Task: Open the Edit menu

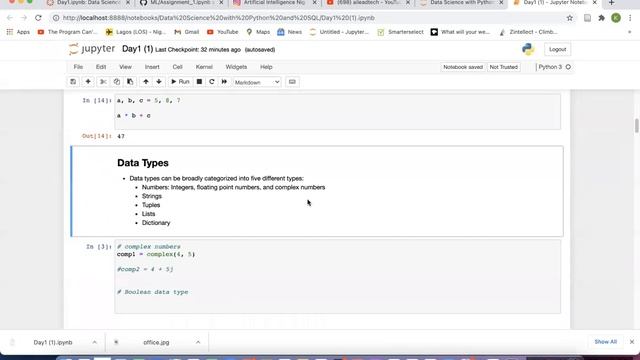Action: point(101,67)
